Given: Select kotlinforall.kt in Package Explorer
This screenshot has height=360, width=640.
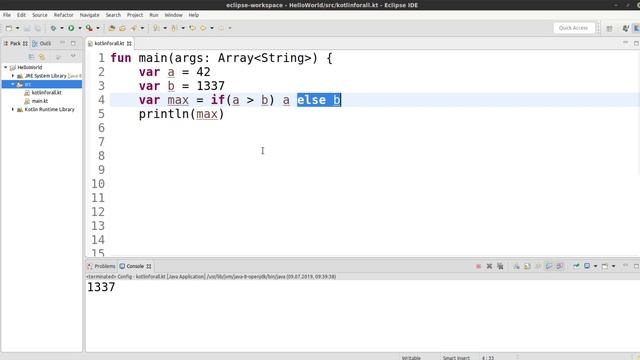Looking at the screenshot, I should click(x=46, y=93).
